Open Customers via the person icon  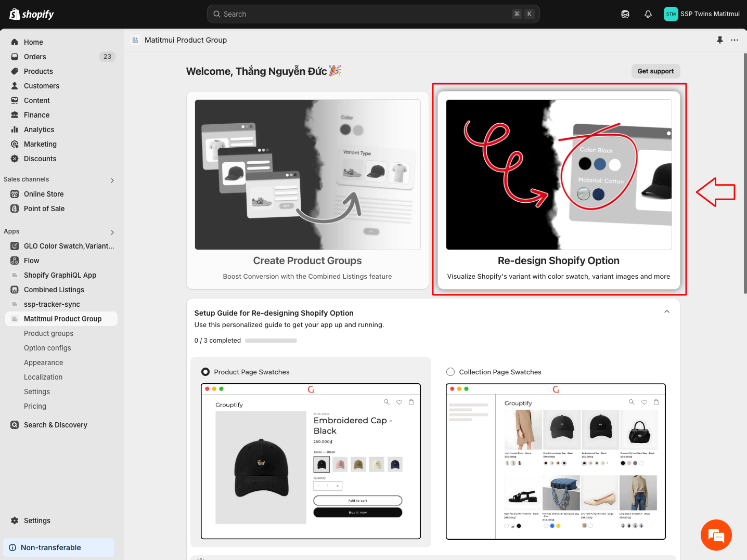pos(15,86)
